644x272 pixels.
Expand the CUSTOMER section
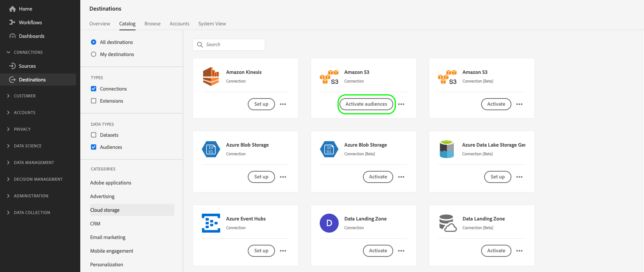(x=21, y=96)
